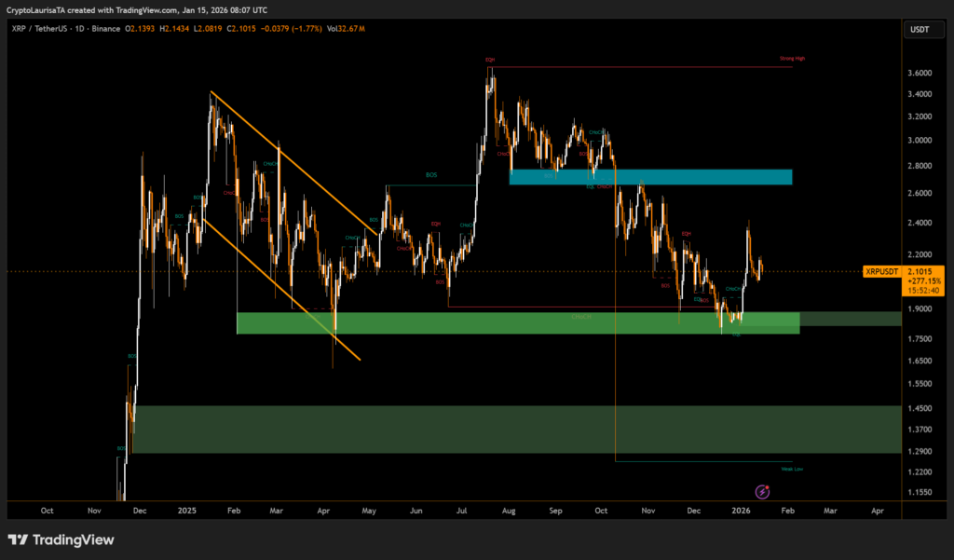Click the 1.9000 price axis level
954x560 pixels.
click(920, 308)
